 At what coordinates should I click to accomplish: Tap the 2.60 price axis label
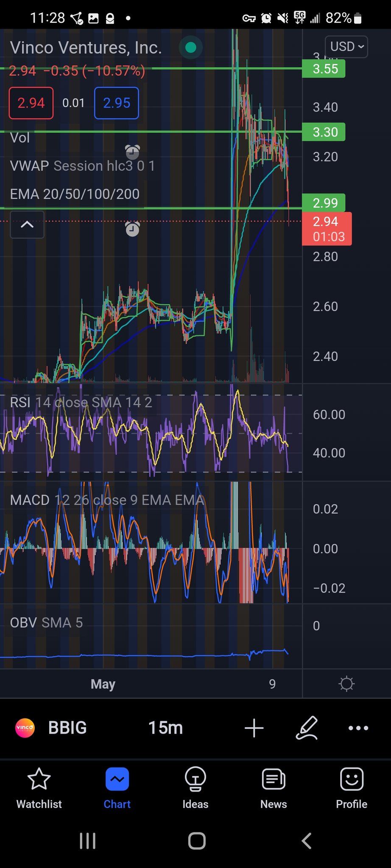325,306
